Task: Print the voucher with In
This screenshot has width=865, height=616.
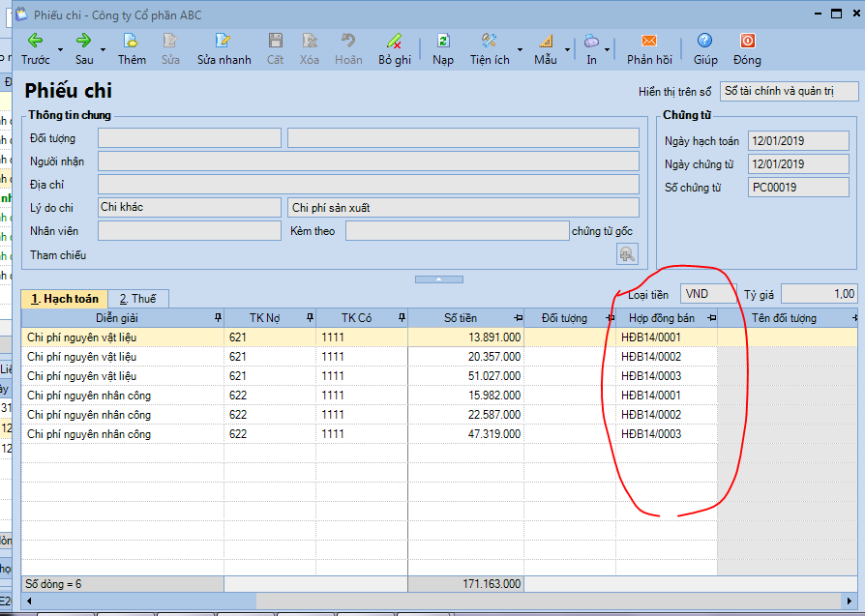Action: pos(591,49)
